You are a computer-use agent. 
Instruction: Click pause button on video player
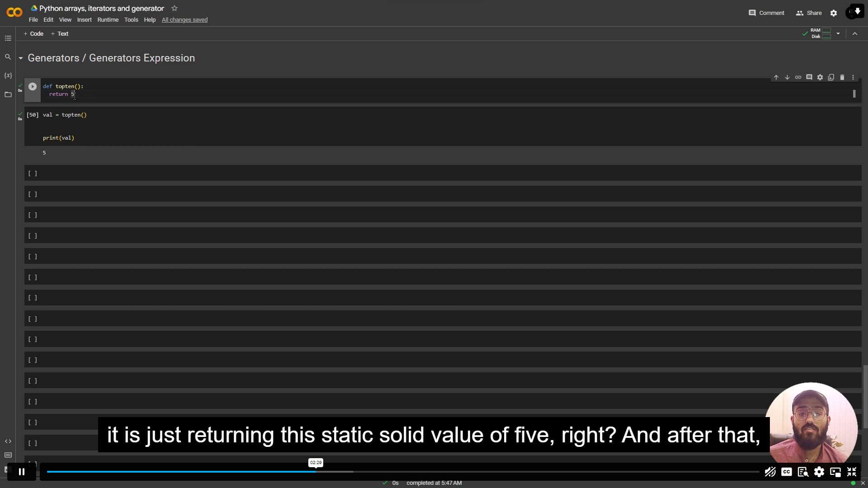click(21, 472)
